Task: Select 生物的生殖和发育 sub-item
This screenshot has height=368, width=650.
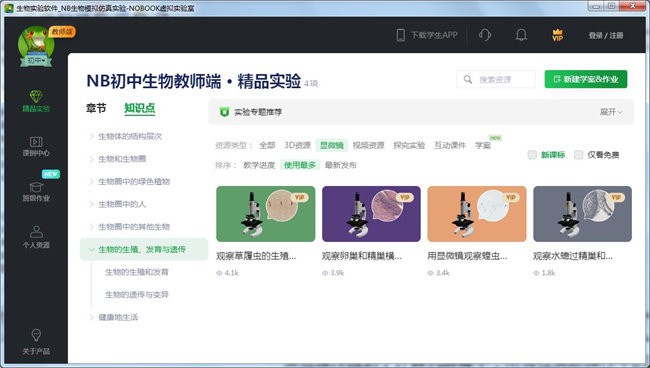Action: [x=137, y=272]
